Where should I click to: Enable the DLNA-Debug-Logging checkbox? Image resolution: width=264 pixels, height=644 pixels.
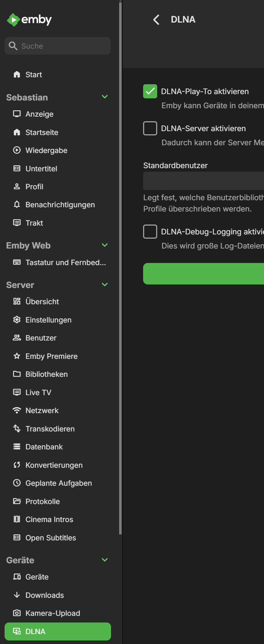[x=150, y=232]
